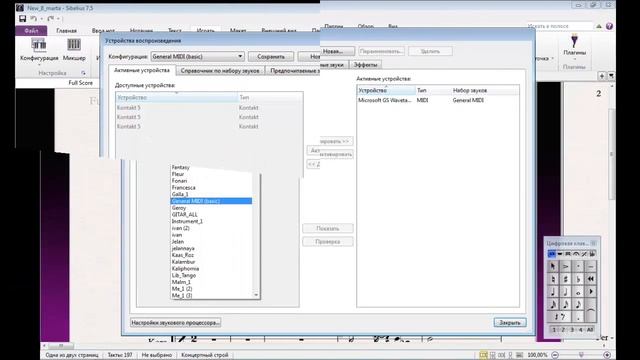
Task: Switch to first keypad layout icon
Action: (551, 254)
